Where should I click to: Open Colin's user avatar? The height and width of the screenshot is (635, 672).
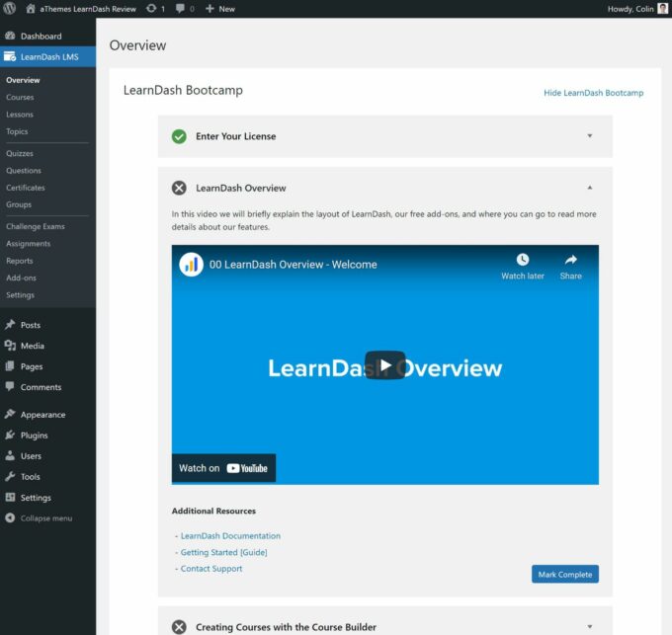pyautogui.click(x=662, y=9)
